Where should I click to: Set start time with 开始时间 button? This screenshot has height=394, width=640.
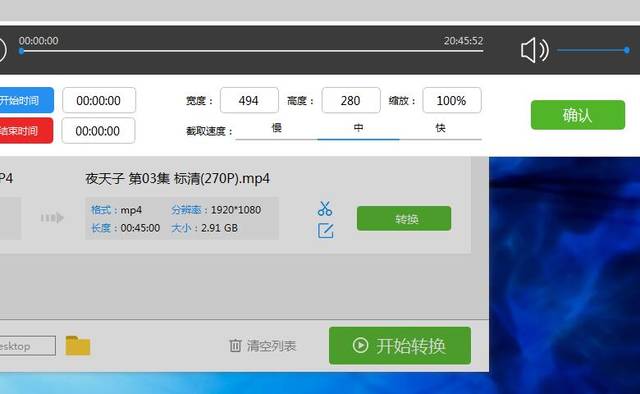click(26, 100)
